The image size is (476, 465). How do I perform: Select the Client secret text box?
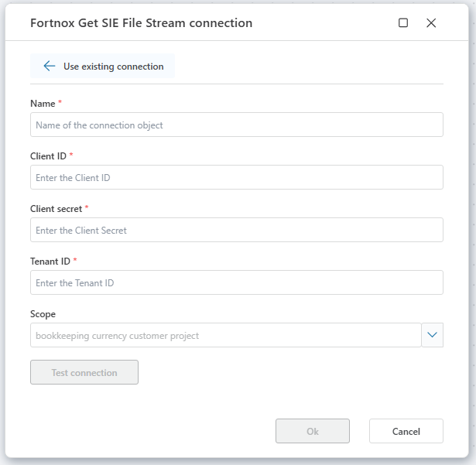click(x=236, y=230)
